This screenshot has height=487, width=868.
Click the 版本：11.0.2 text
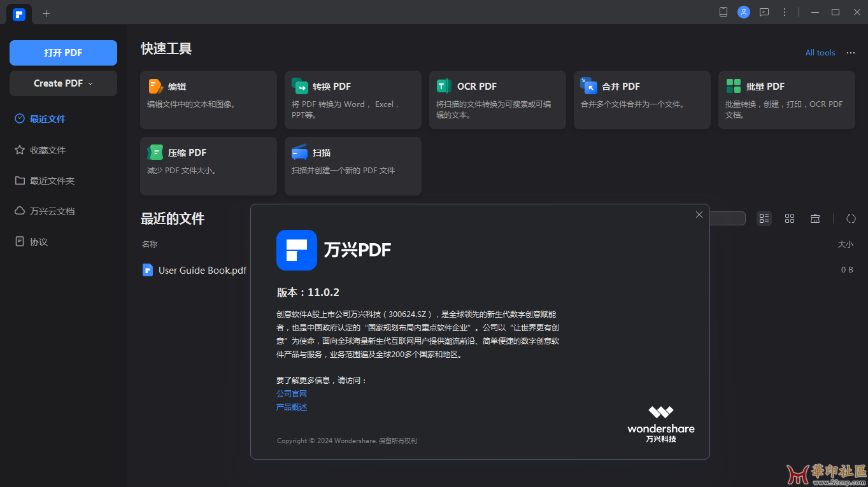tap(308, 293)
